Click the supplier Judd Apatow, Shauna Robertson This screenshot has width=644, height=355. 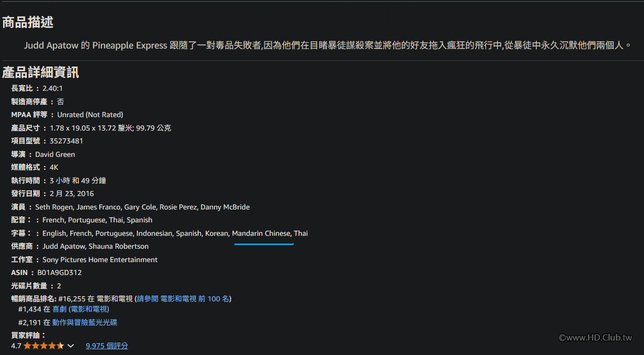point(95,246)
